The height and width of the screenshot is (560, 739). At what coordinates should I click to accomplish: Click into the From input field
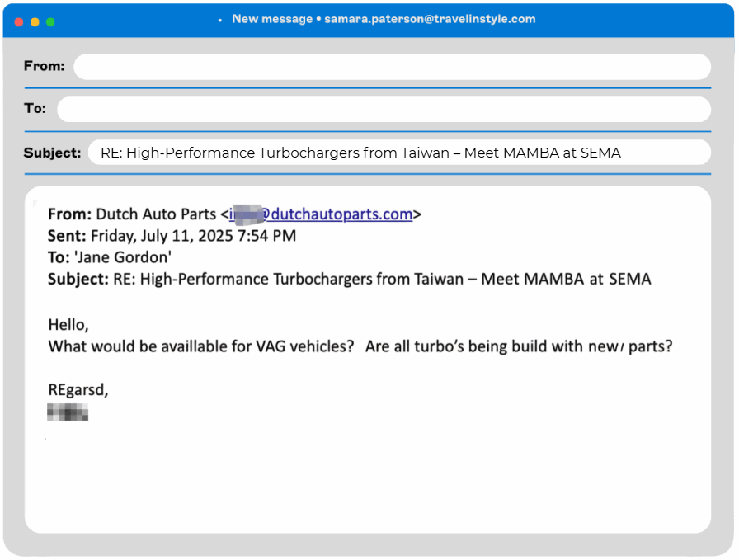392,67
